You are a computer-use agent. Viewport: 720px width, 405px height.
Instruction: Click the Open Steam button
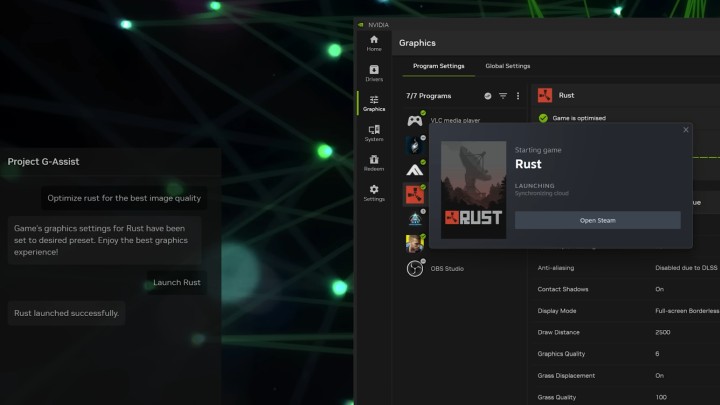[x=597, y=220]
